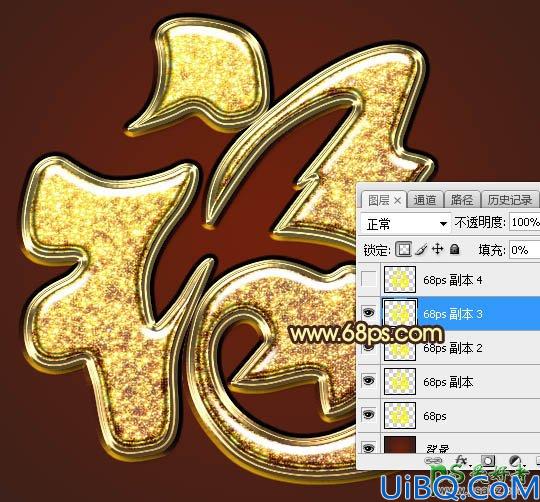Switch to the 通道 tab

425,200
